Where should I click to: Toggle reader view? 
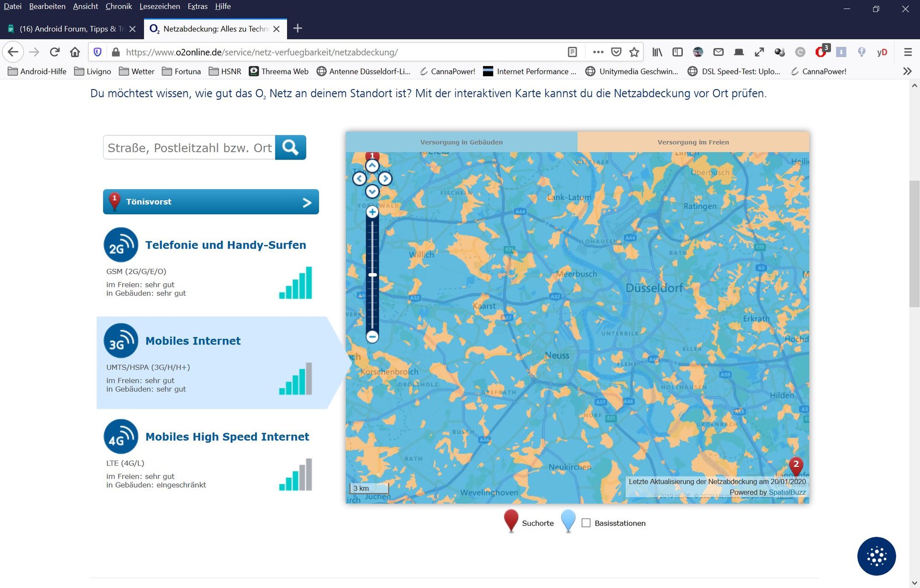click(572, 52)
